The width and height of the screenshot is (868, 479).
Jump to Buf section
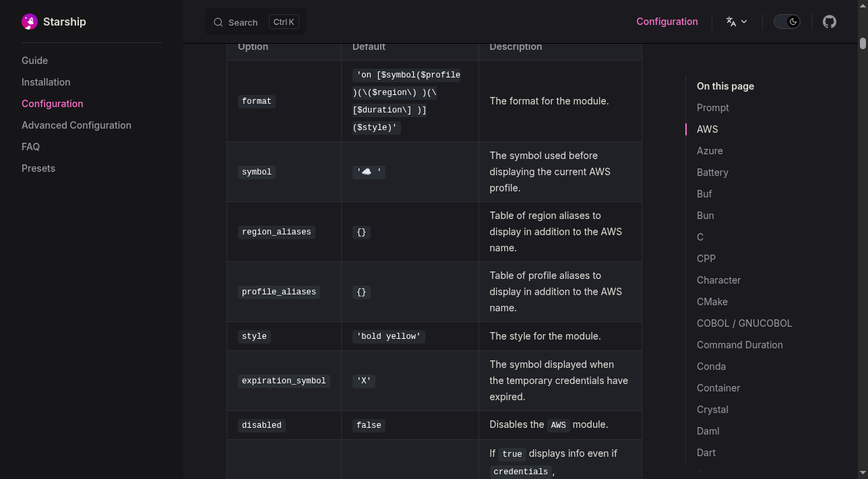tap(704, 194)
